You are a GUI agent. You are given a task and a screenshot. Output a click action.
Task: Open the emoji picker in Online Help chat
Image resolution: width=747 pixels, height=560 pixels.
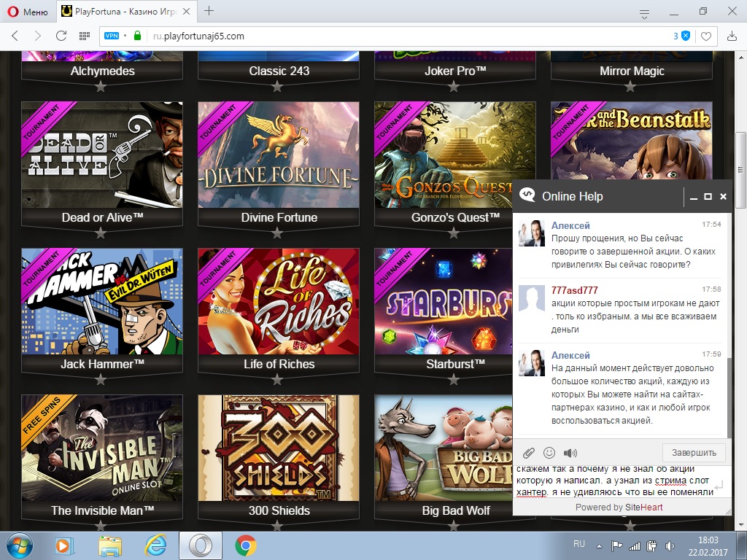pyautogui.click(x=549, y=453)
